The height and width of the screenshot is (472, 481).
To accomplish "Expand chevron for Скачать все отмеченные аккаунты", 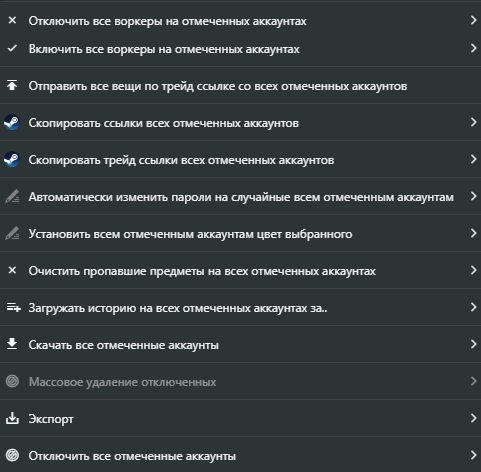I will pyautogui.click(x=473, y=344).
